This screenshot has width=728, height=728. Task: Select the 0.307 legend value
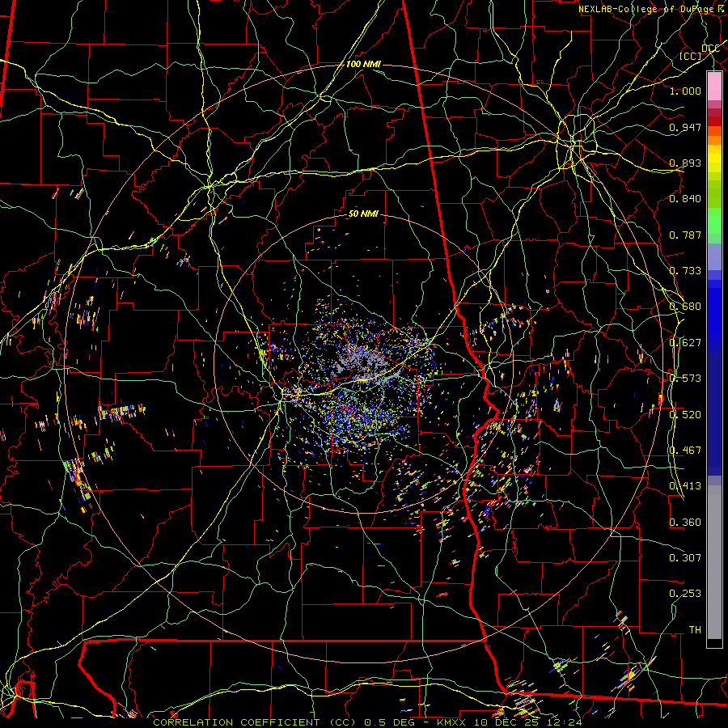click(x=685, y=557)
